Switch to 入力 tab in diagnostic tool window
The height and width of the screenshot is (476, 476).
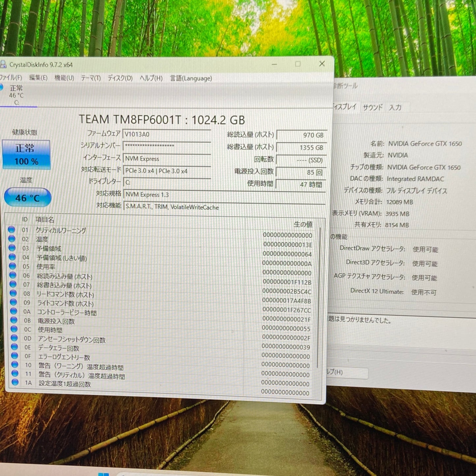pyautogui.click(x=395, y=107)
